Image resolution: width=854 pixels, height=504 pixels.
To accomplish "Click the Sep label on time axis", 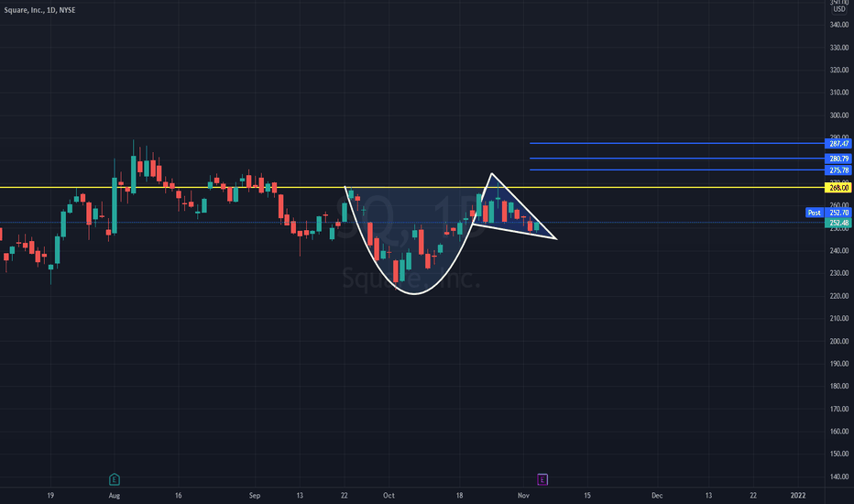I will pyautogui.click(x=255, y=495).
